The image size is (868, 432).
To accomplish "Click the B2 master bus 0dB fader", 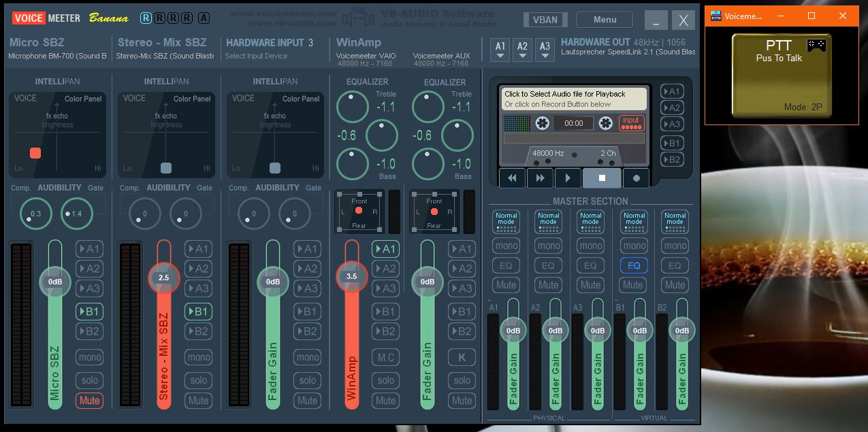I will [x=681, y=331].
